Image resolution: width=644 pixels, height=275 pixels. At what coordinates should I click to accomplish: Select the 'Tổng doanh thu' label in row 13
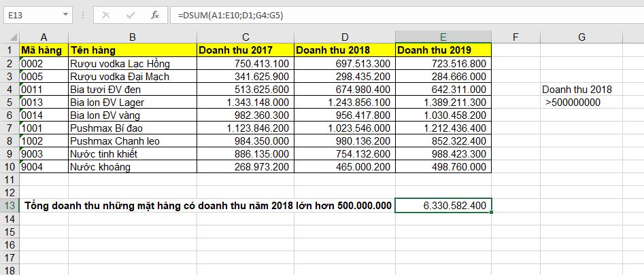pos(207,206)
